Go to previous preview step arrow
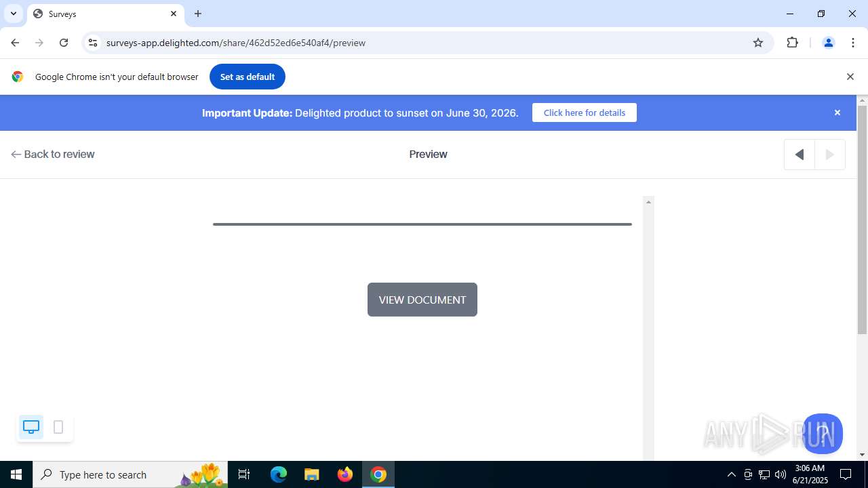The image size is (868, 488). 800,155
